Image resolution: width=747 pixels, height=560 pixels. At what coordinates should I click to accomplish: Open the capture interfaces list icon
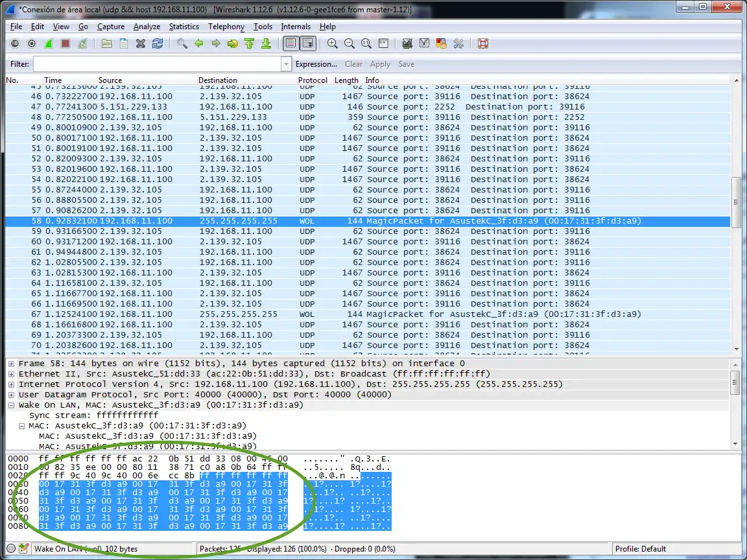click(16, 44)
